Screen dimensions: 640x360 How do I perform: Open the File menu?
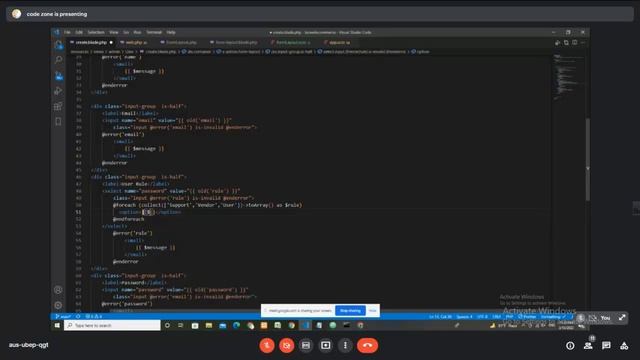coord(67,32)
